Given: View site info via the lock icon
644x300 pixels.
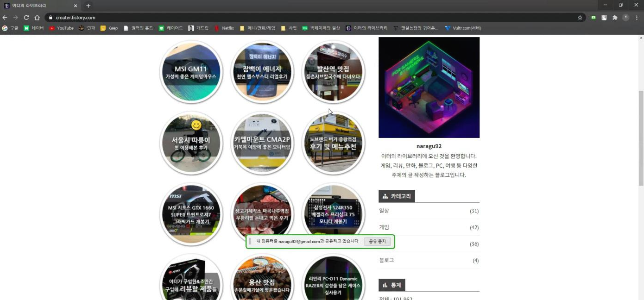Looking at the screenshot, I should click(51, 18).
